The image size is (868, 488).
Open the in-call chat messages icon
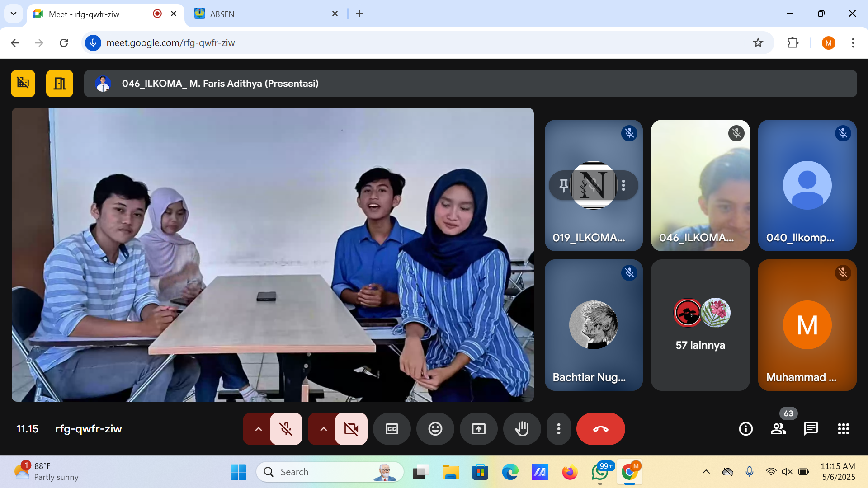pos(811,429)
